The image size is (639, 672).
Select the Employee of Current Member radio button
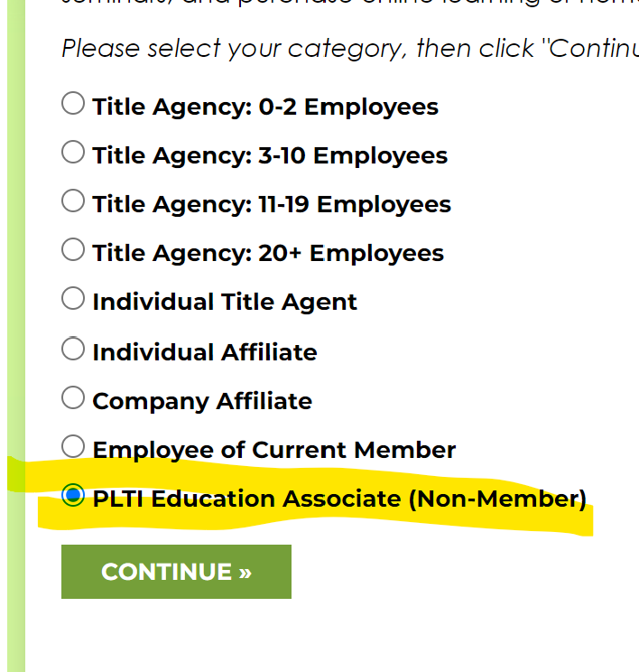pyautogui.click(x=73, y=446)
